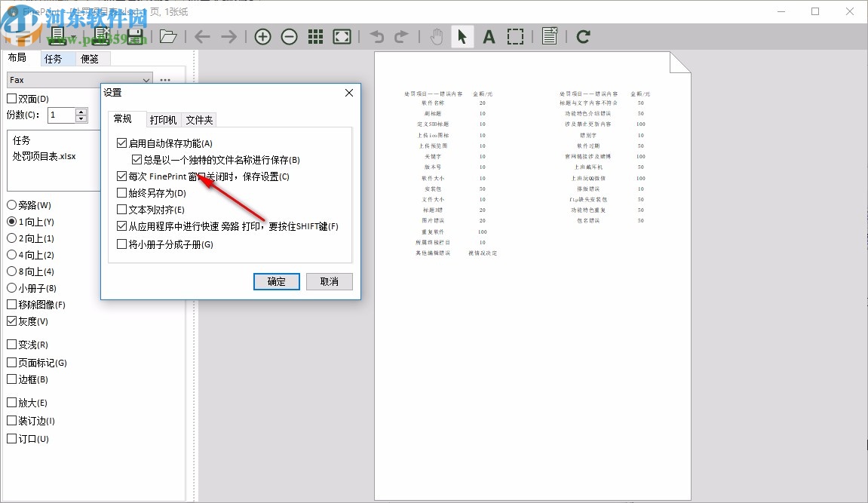Click the 取消 button in the dialog

pos(329,281)
